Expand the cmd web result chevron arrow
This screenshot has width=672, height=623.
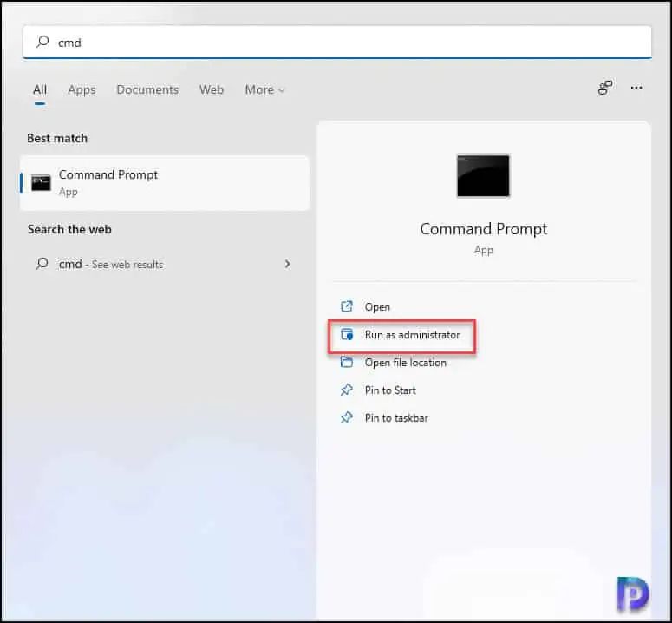(x=287, y=264)
